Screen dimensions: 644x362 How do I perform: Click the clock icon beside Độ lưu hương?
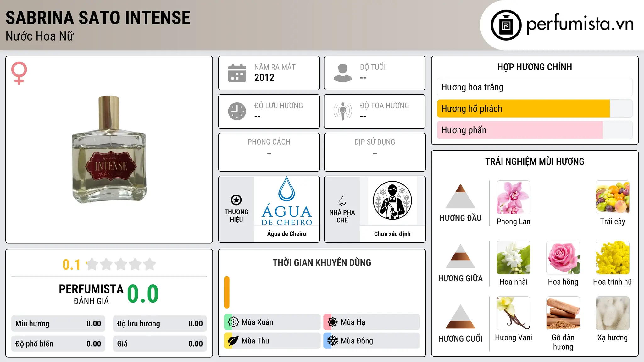(237, 111)
